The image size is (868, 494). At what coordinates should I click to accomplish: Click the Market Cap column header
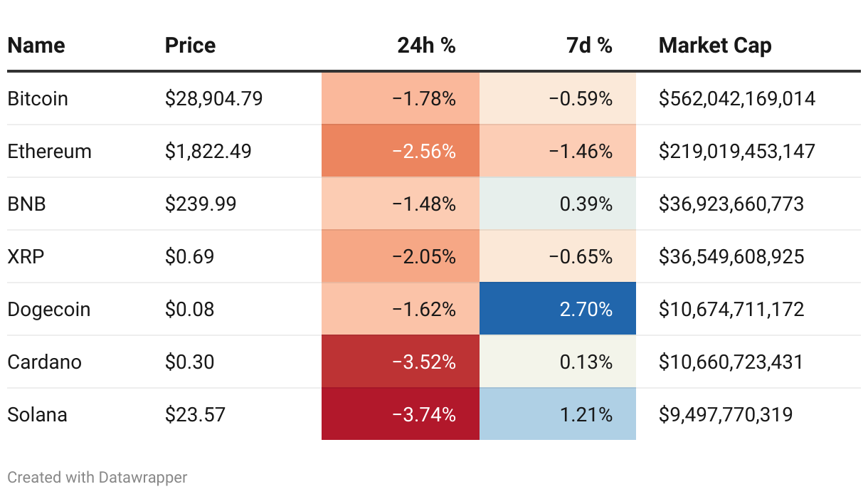point(715,46)
